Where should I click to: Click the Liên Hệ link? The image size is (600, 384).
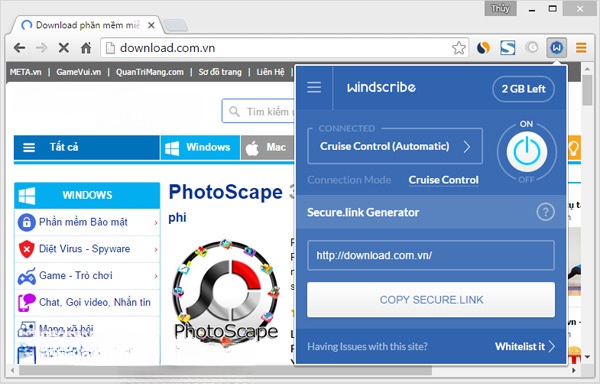(x=270, y=72)
